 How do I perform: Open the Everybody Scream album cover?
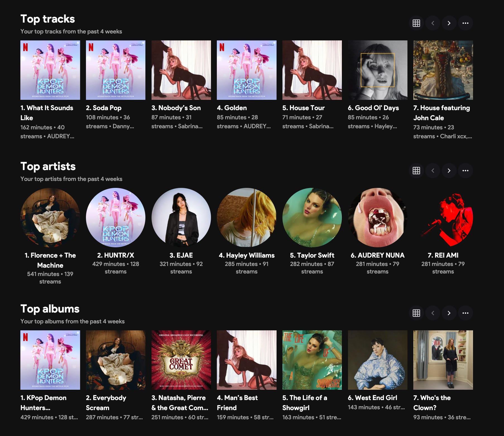(x=116, y=360)
